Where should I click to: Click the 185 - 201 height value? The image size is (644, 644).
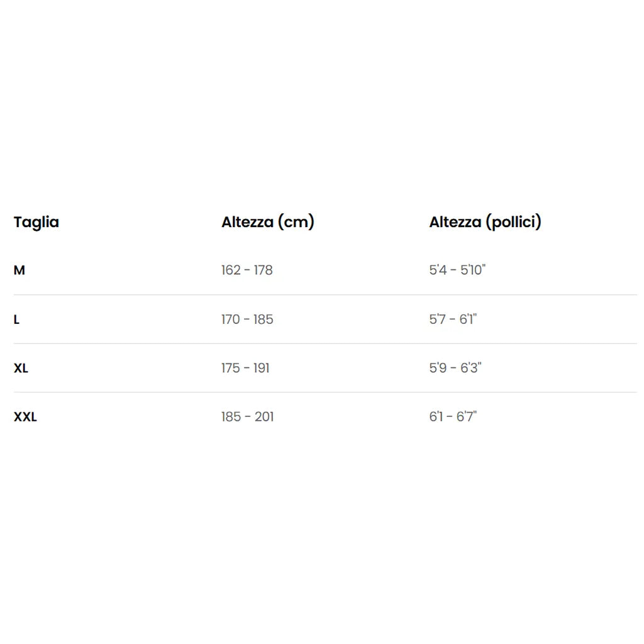[x=247, y=417]
